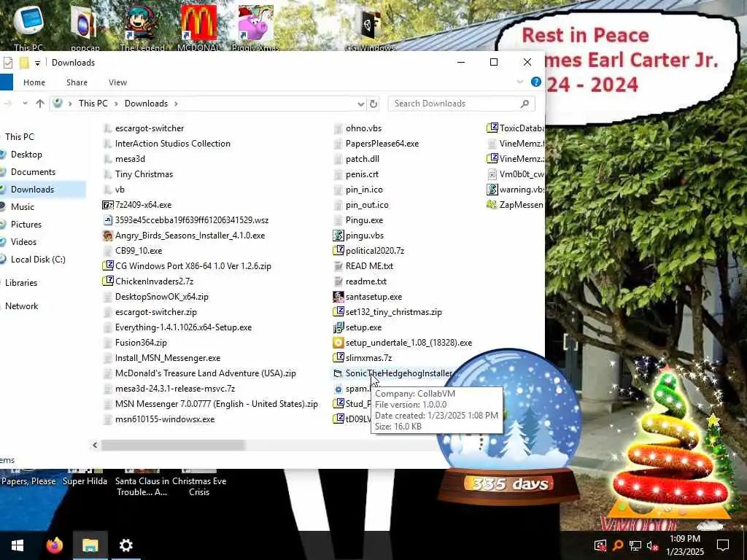Select the msn610155-windowsx.exe file

pyautogui.click(x=158, y=419)
